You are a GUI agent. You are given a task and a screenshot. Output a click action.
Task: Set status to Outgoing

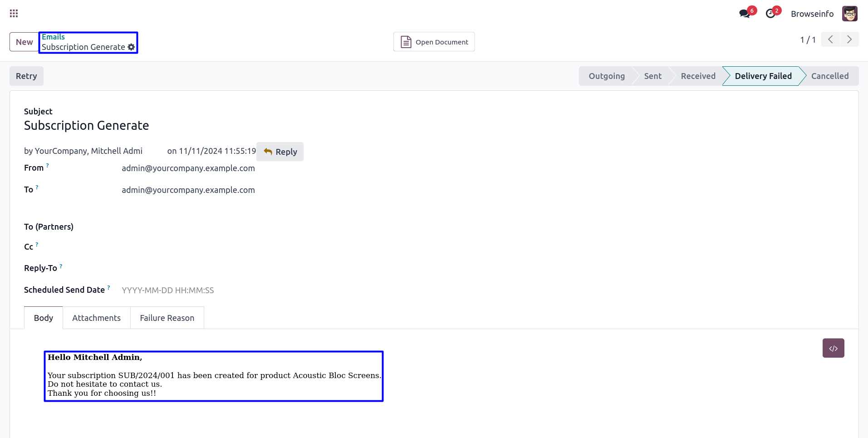click(x=606, y=76)
